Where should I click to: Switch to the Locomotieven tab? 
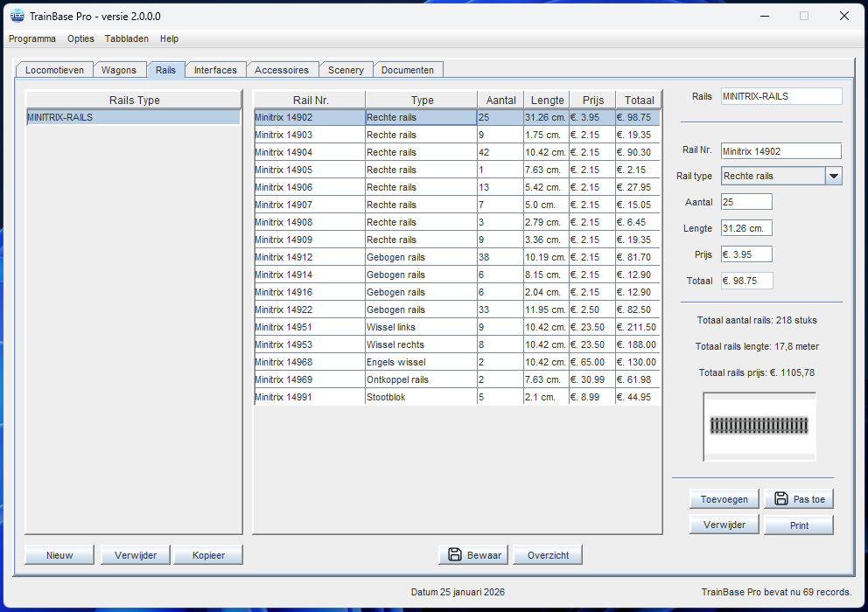[x=54, y=70]
